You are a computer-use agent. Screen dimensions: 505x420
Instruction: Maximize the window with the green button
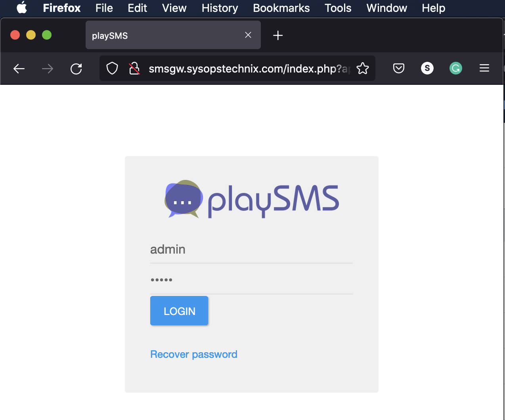pyautogui.click(x=47, y=35)
